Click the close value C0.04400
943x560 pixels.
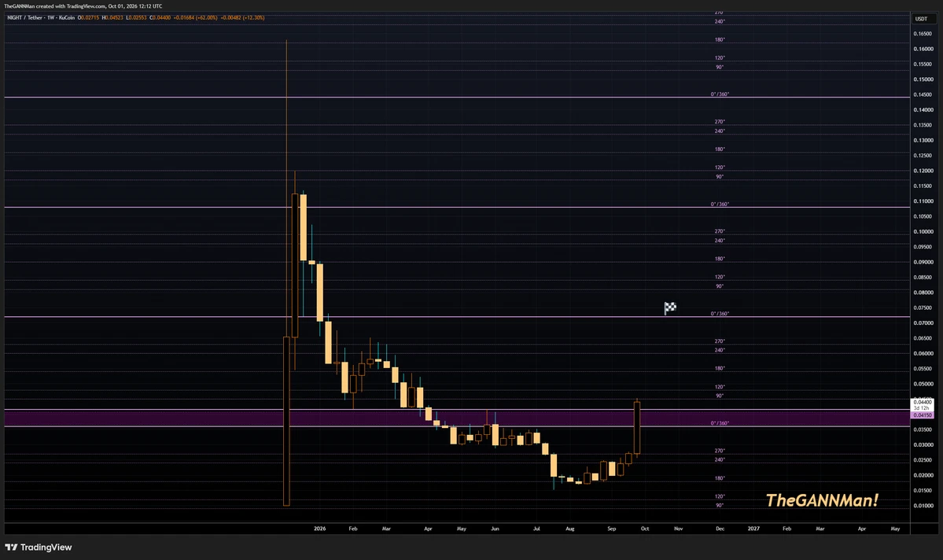point(160,17)
